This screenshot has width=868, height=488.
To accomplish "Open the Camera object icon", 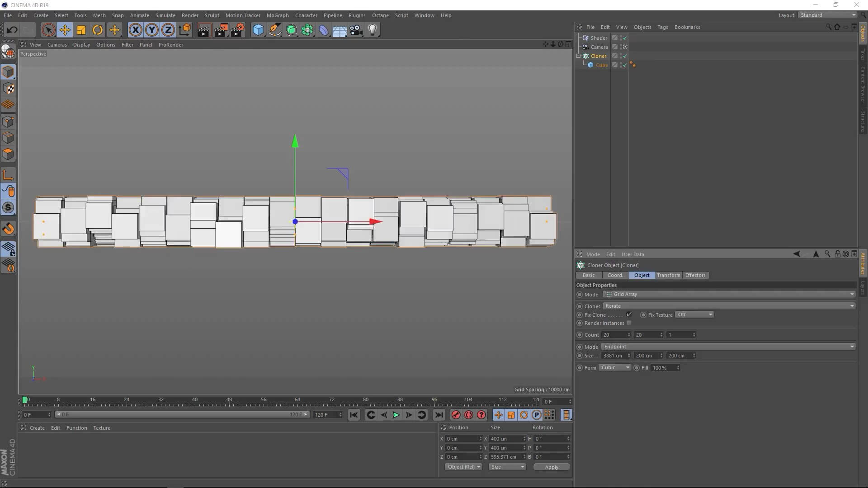I will (356, 30).
